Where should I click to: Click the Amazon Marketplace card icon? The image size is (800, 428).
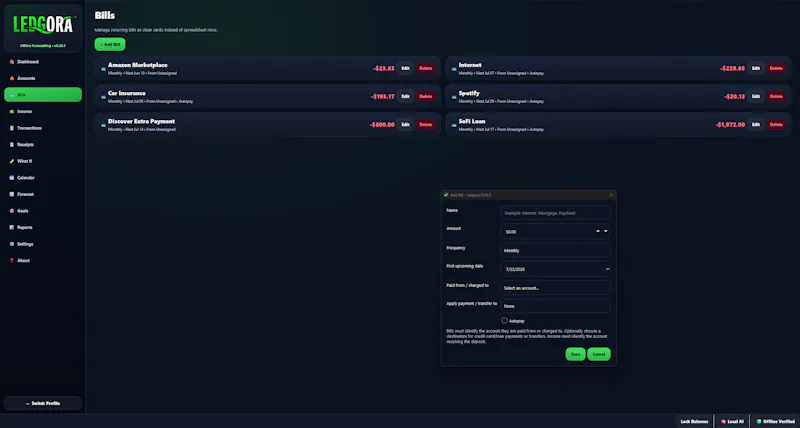point(103,68)
